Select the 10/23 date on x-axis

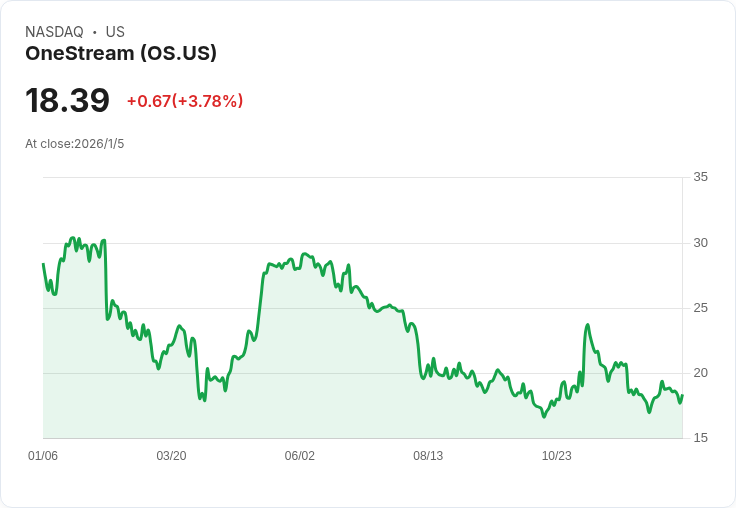pos(556,456)
